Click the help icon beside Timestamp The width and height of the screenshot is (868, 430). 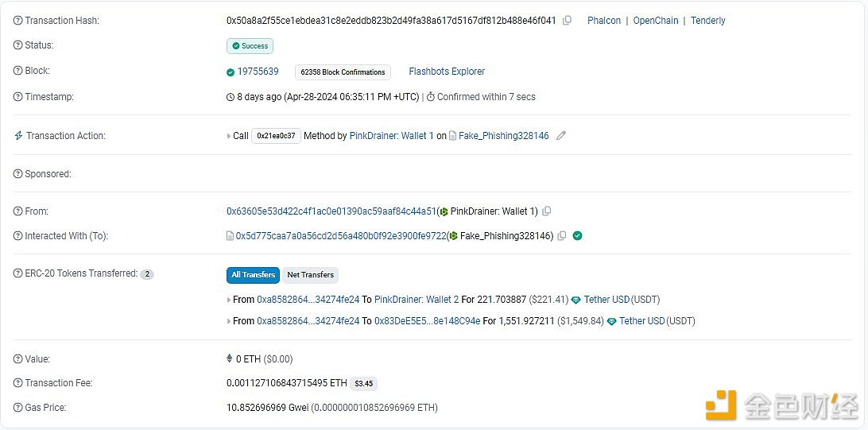18,97
